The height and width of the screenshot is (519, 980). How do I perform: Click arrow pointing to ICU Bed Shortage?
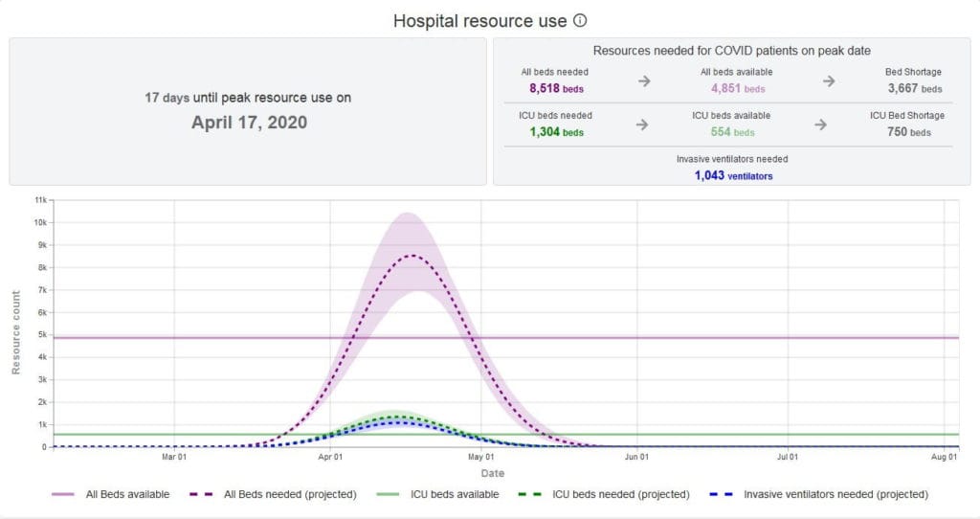point(820,124)
